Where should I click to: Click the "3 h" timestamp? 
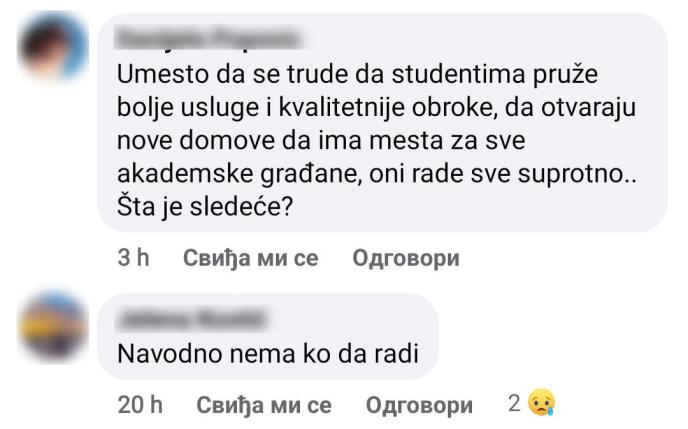pos(133,258)
